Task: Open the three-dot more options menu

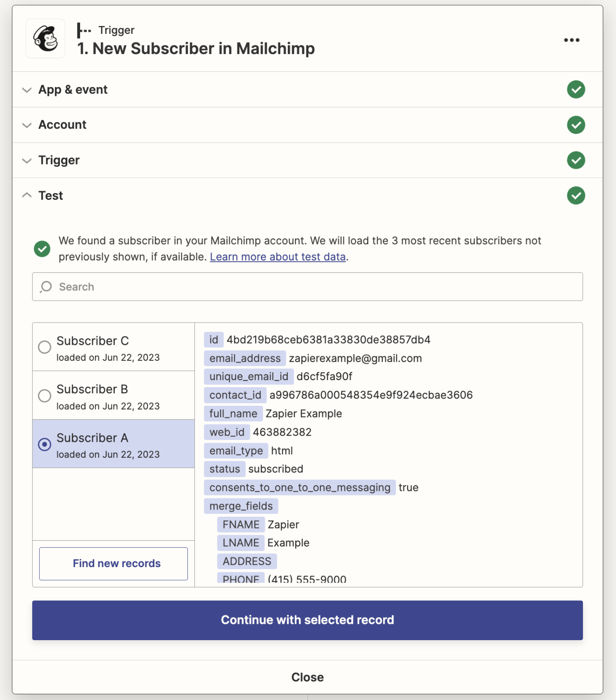Action: click(x=572, y=40)
